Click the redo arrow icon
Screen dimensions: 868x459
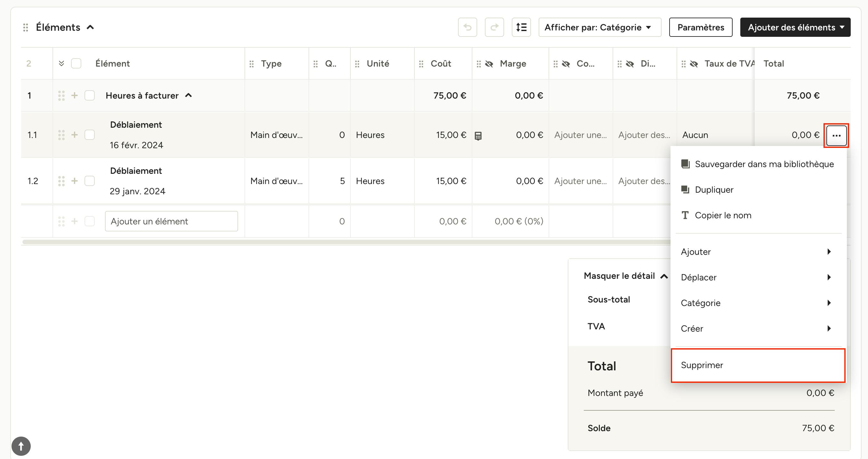point(494,27)
